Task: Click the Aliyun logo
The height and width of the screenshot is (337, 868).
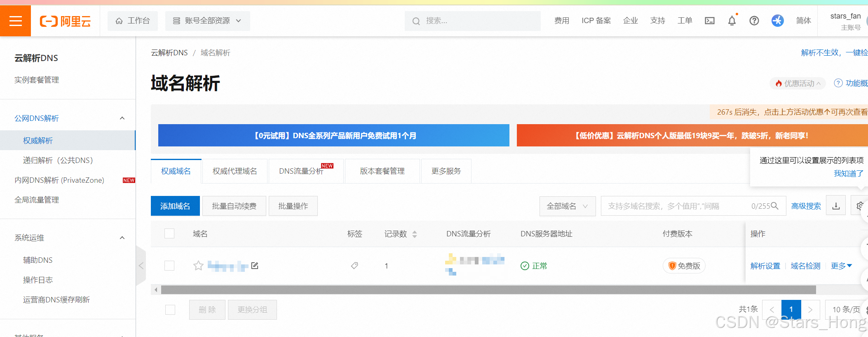Action: (x=65, y=21)
